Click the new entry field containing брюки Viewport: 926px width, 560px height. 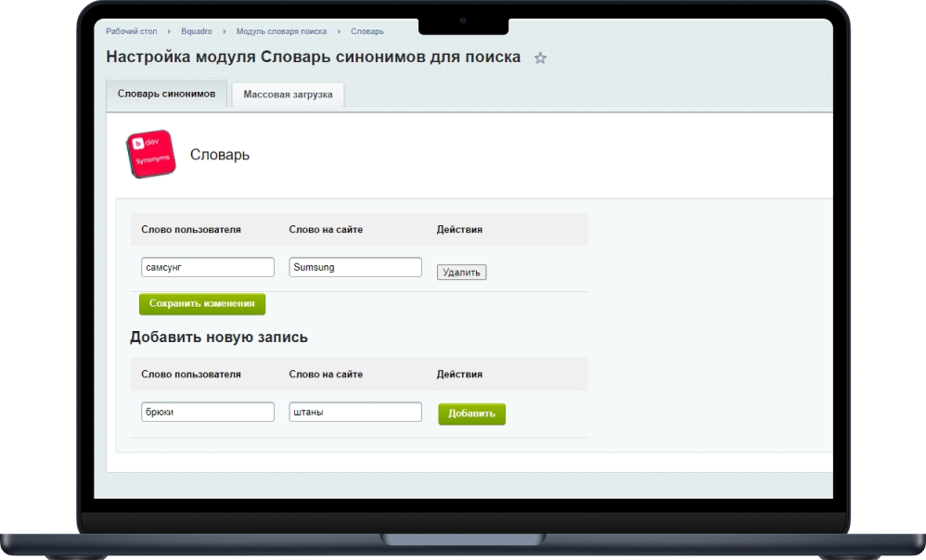point(208,412)
